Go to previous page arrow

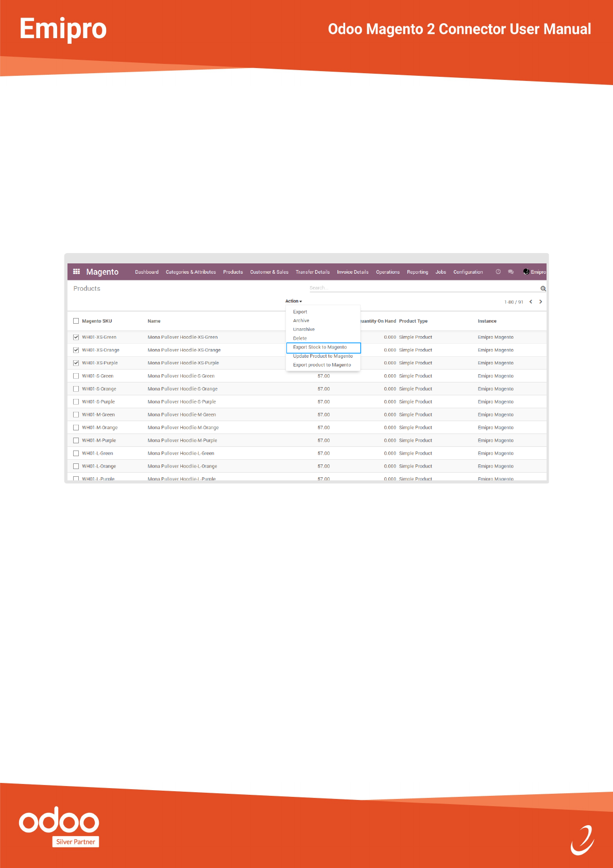coord(531,302)
